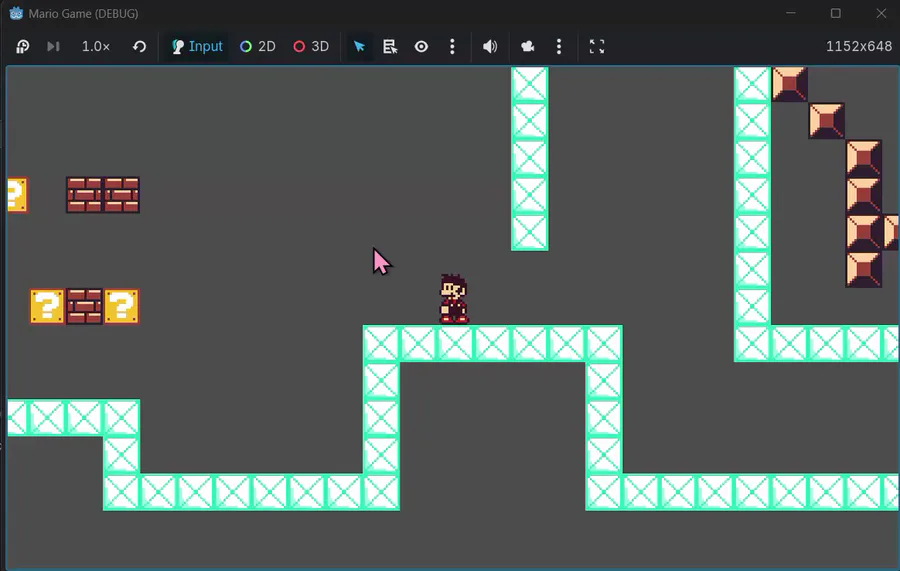Switch to 3D node selection mode
The width and height of the screenshot is (900, 571).
[x=311, y=46]
